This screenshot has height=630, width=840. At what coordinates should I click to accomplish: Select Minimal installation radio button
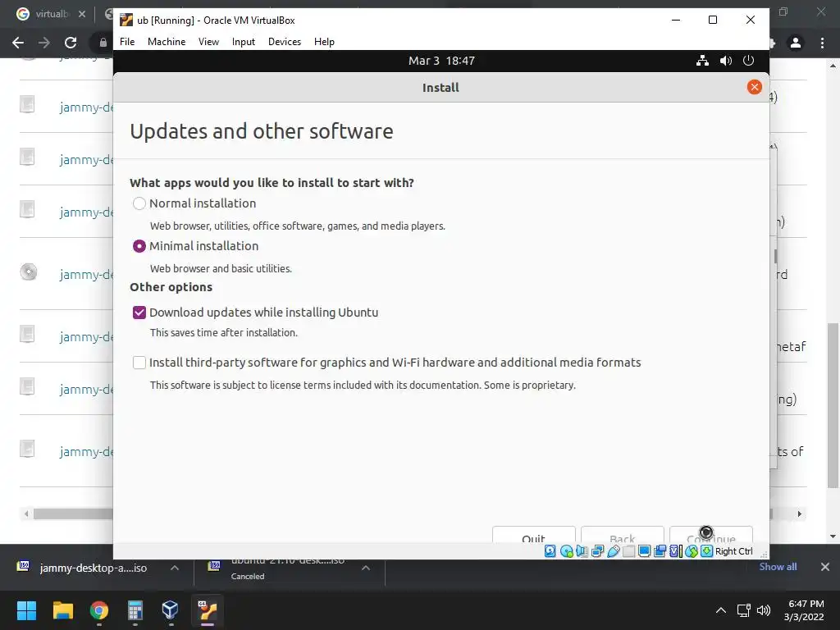point(139,246)
